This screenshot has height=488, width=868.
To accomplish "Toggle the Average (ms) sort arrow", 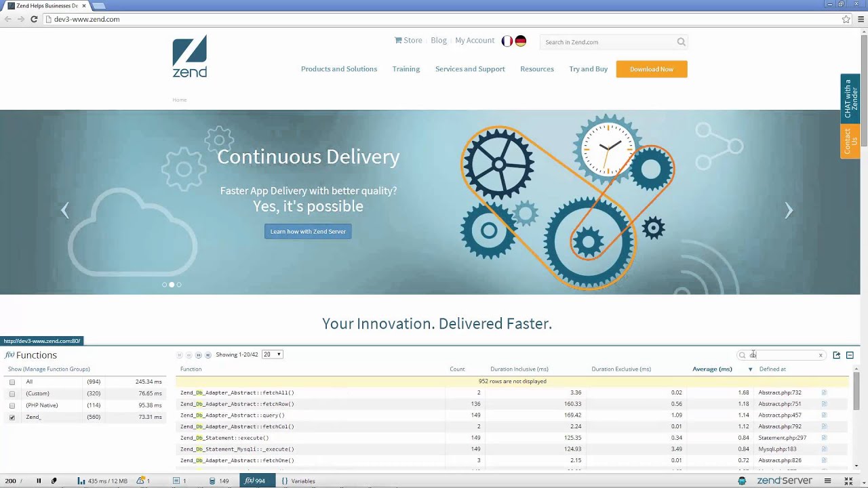I will point(750,369).
